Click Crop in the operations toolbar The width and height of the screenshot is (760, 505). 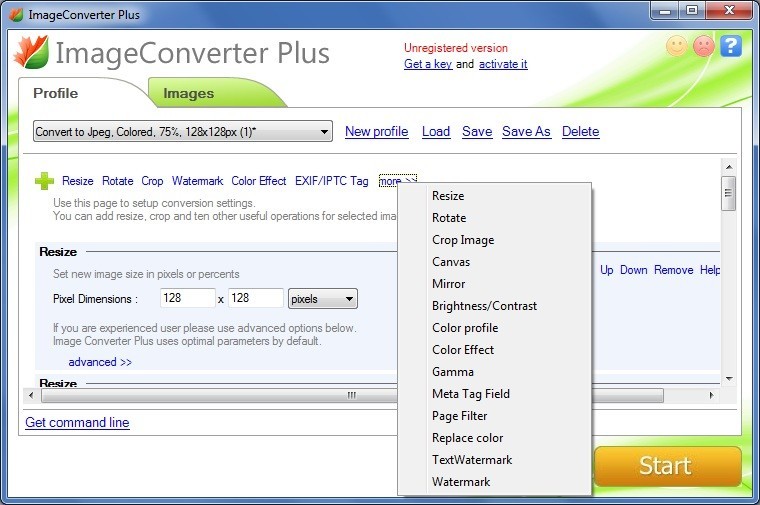coord(152,181)
